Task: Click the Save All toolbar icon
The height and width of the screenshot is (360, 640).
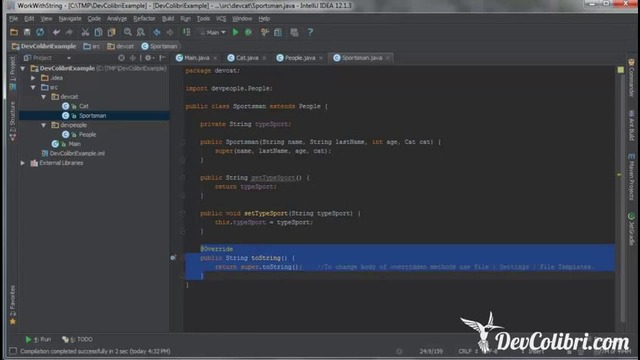Action: tap(27, 32)
